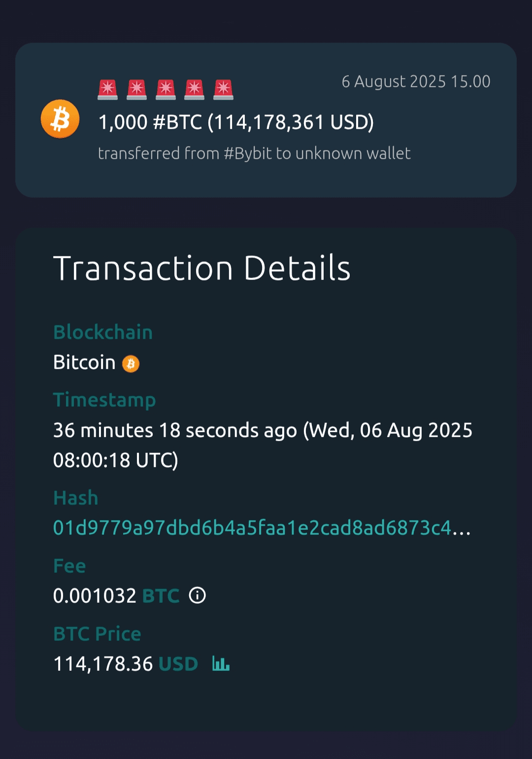Screen dimensions: 532x759
Task: Click the last red siren emoji
Action: 223,90
